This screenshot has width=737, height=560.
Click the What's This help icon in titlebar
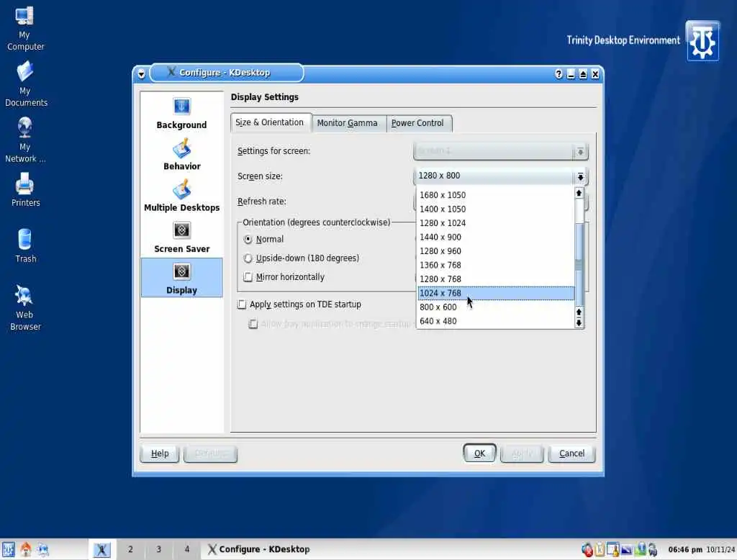[x=558, y=74]
